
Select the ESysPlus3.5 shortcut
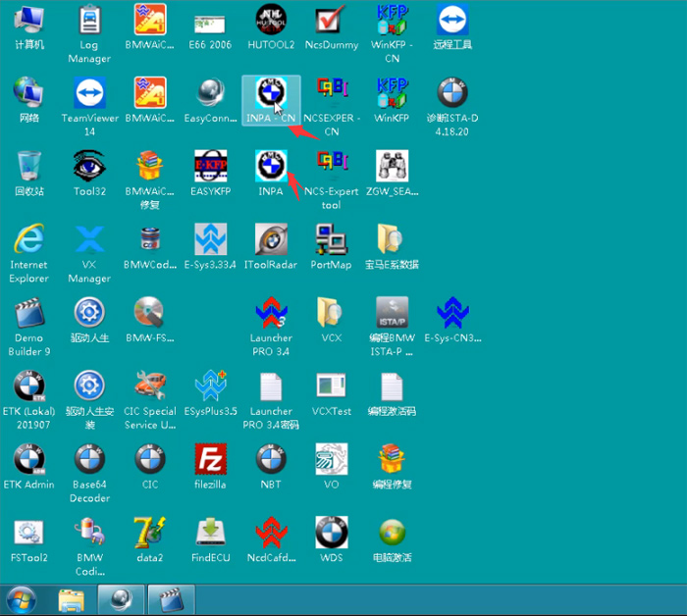point(210,392)
